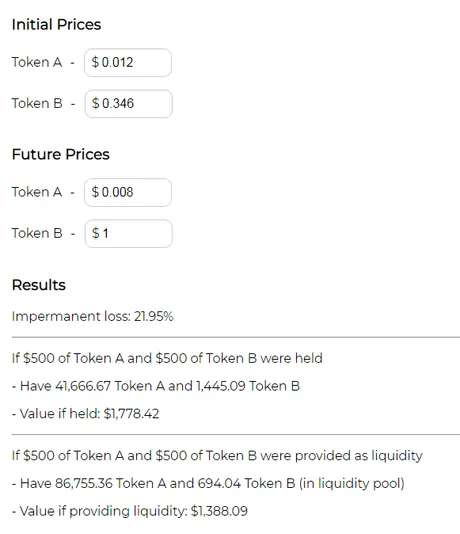Click the Results heading

(39, 285)
